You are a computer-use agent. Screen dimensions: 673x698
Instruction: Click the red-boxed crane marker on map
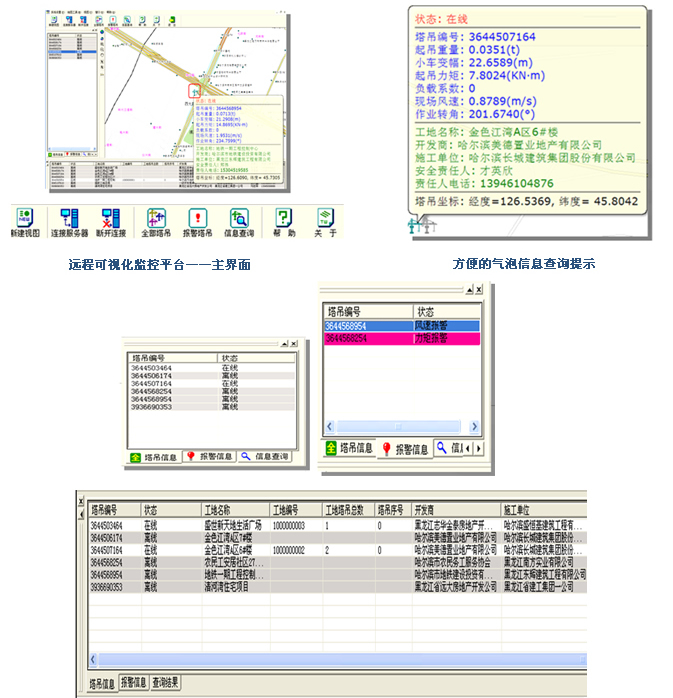click(x=195, y=91)
